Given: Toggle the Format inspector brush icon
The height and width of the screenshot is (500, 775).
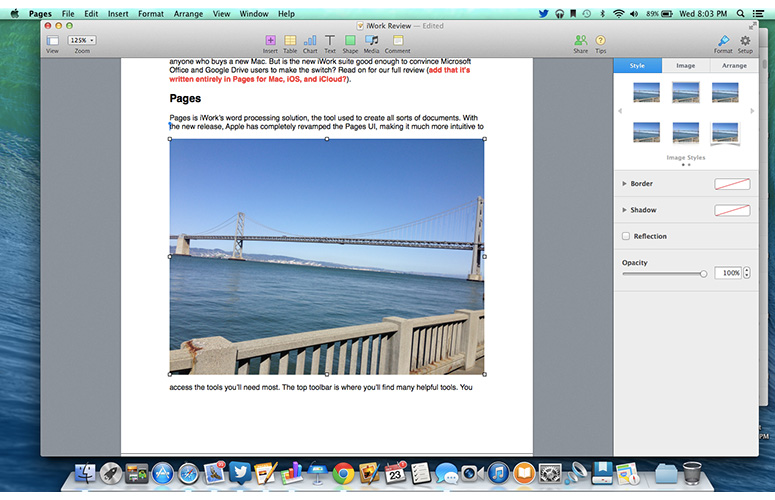Looking at the screenshot, I should coord(723,40).
